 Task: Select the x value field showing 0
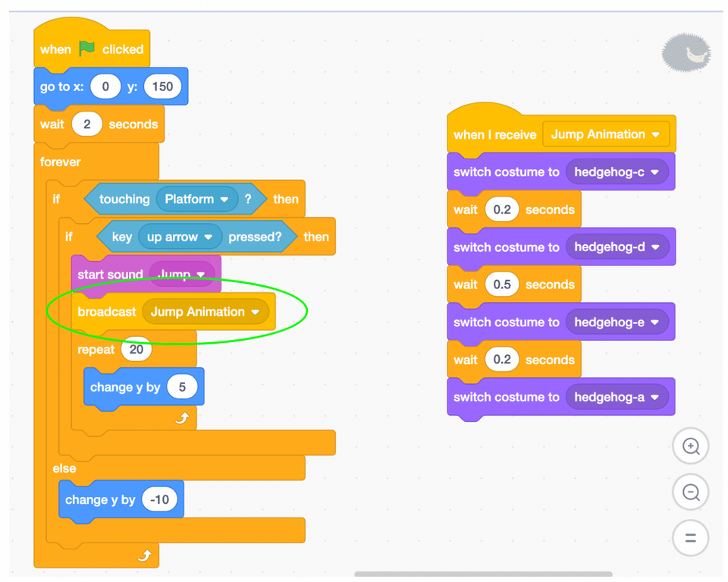point(106,86)
